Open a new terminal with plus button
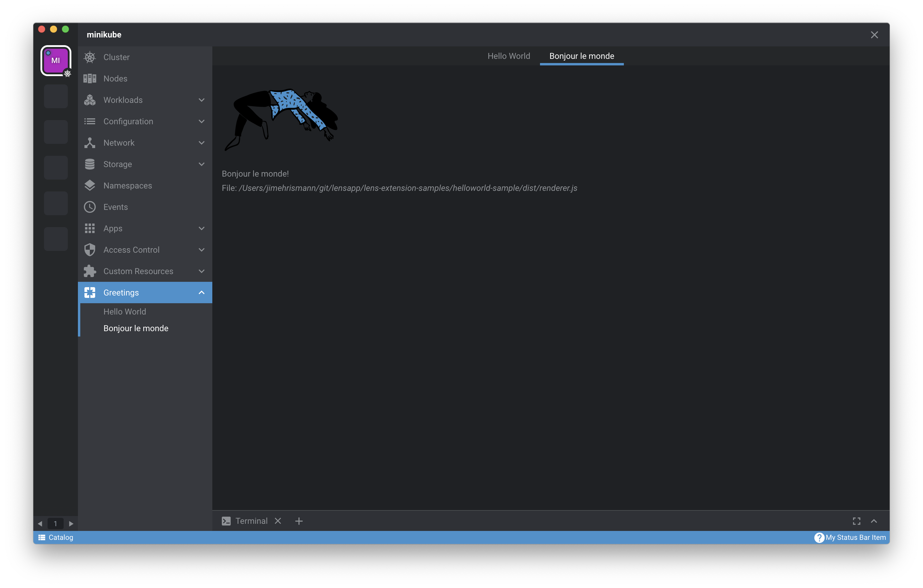 point(299,521)
